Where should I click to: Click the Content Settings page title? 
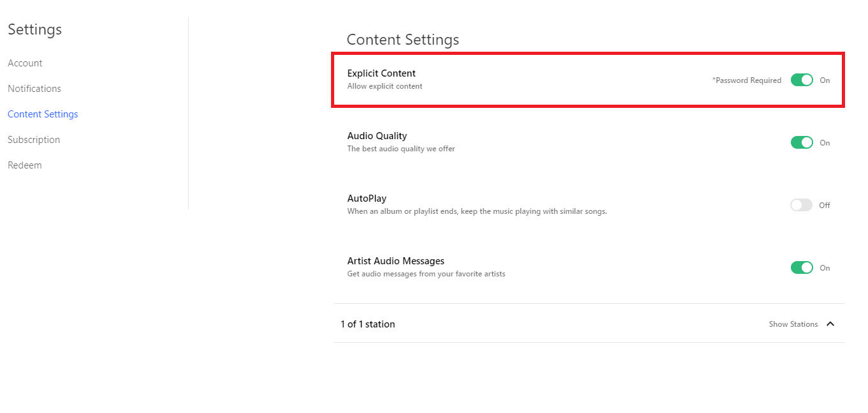click(x=402, y=40)
